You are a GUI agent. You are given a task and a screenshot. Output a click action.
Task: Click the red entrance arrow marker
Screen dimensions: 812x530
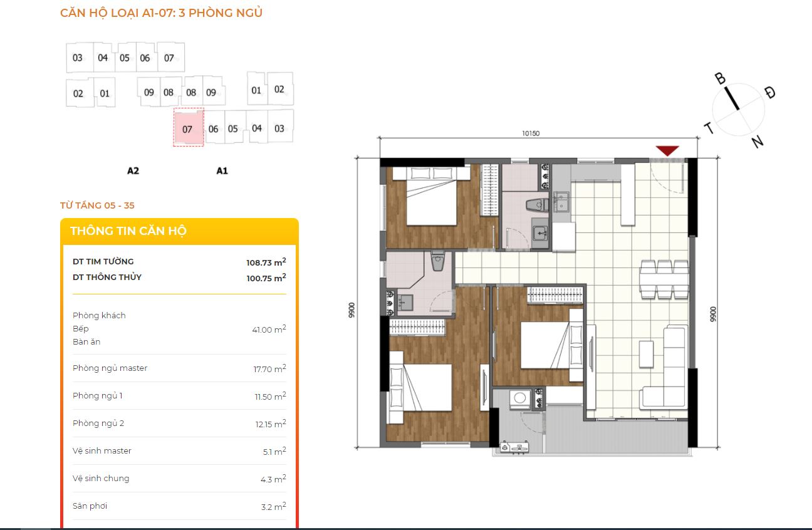pyautogui.click(x=668, y=150)
